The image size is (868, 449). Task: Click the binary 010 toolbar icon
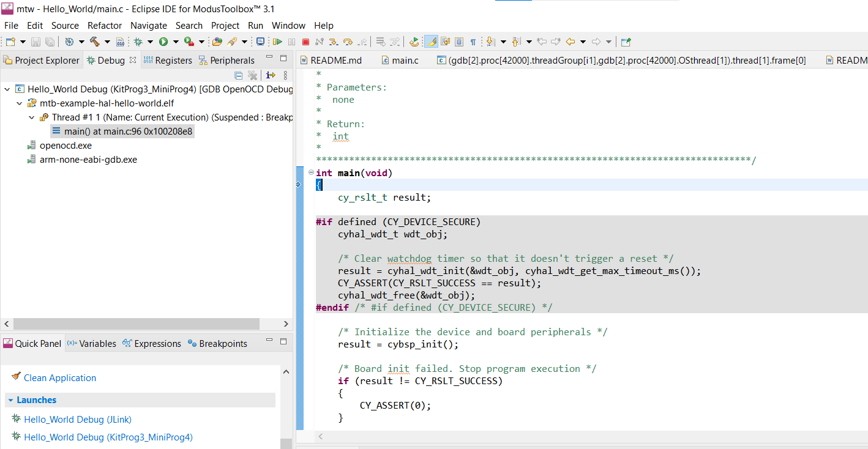coord(120,42)
